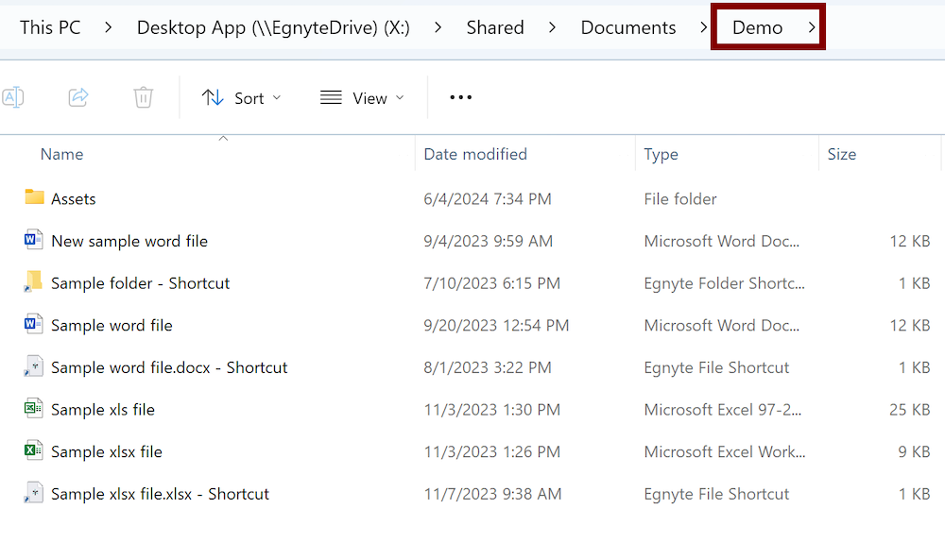Click the Documents breadcrumb entry
Image resolution: width=945 pixels, height=560 pixels.
tap(627, 27)
